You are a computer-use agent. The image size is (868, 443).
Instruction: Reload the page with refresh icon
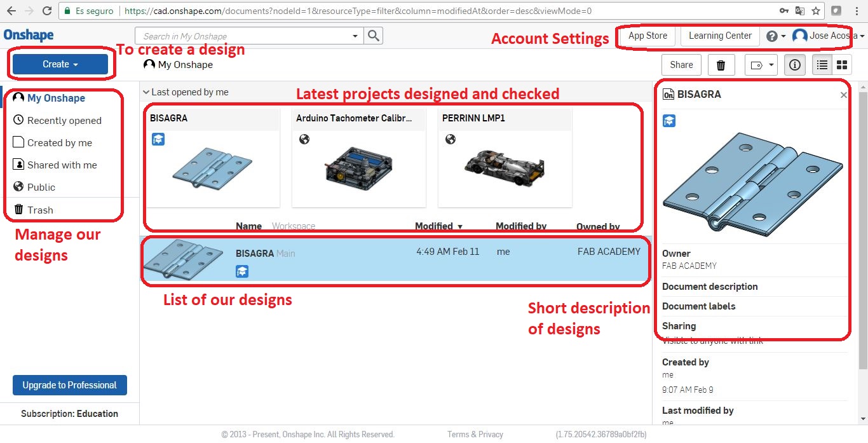point(47,11)
